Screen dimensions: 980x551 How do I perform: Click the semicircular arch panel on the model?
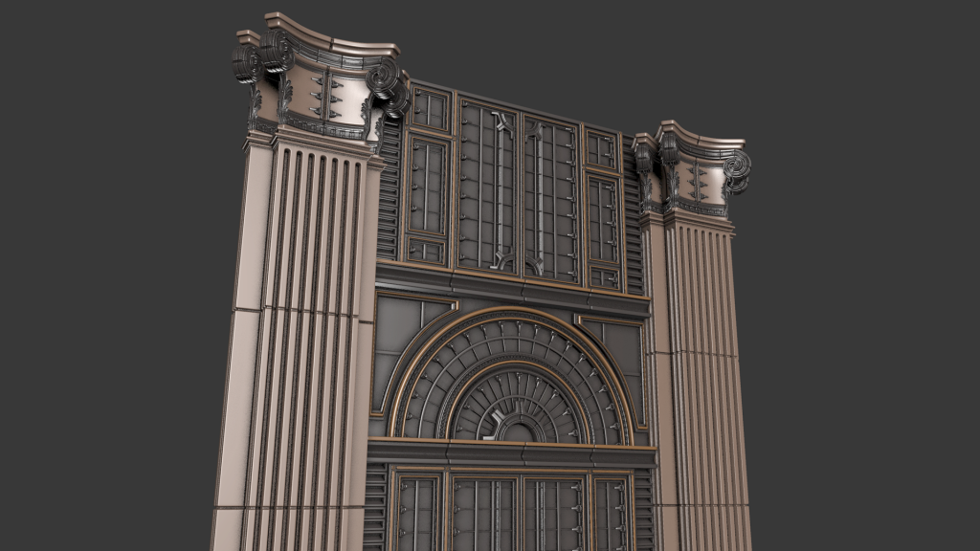click(x=513, y=376)
